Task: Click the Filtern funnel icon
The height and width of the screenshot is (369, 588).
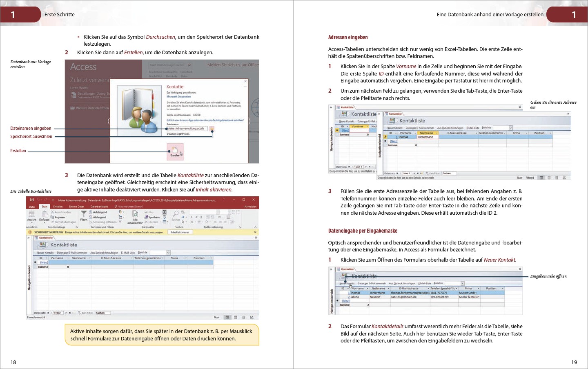Action: 84,213
